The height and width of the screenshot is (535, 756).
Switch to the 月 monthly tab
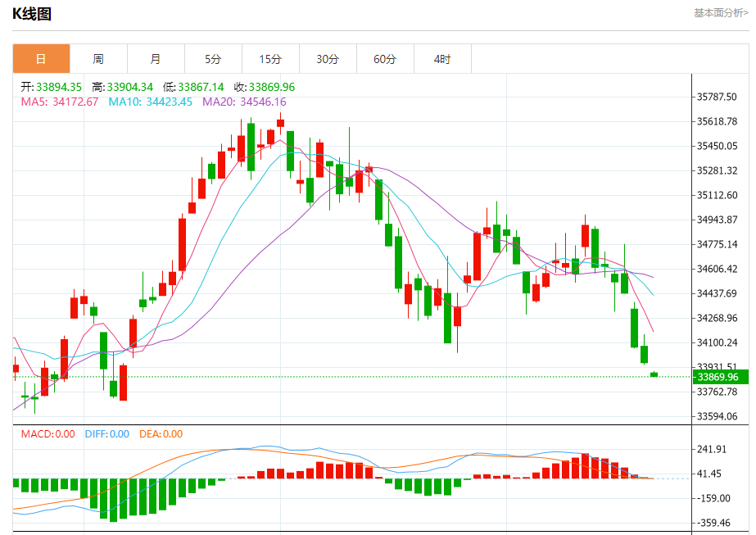pyautogui.click(x=156, y=59)
